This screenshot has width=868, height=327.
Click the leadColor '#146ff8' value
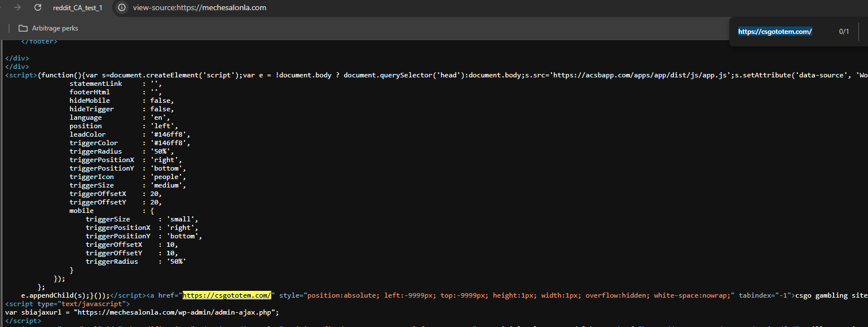pyautogui.click(x=170, y=134)
